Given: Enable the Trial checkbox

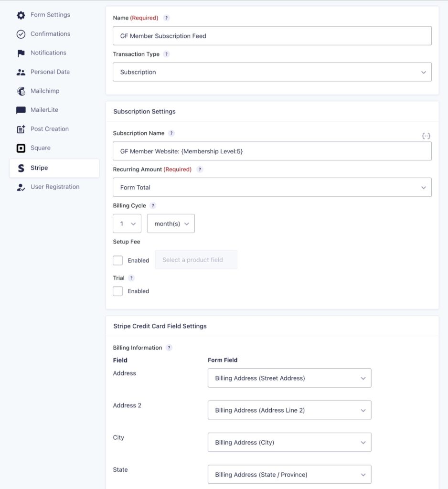Looking at the screenshot, I should tap(117, 291).
